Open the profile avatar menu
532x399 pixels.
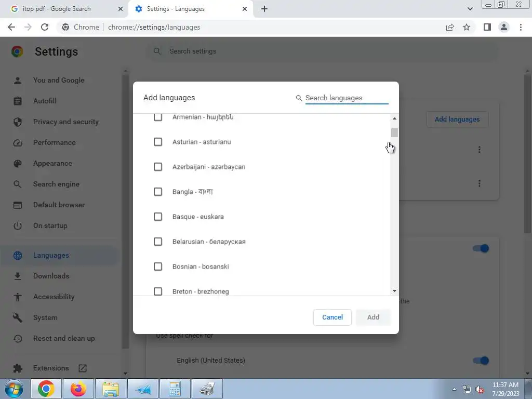504,27
